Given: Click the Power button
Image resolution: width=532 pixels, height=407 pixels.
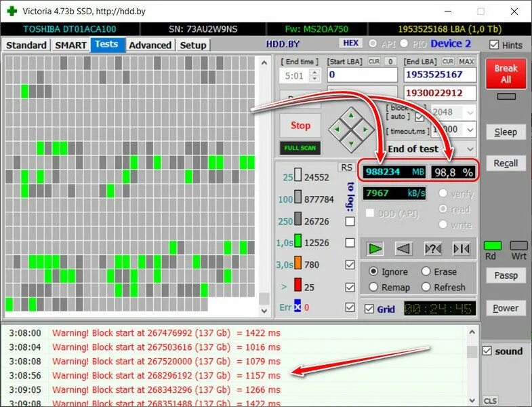Looking at the screenshot, I should pyautogui.click(x=506, y=308).
